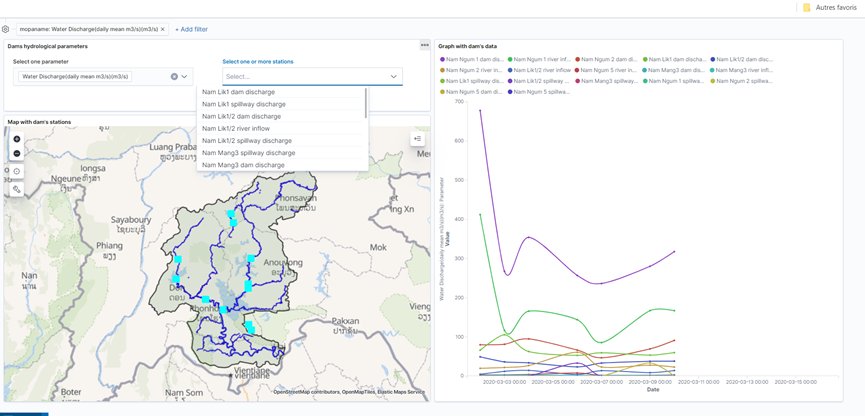Clear the selected Water Discharge parameter
The width and height of the screenshot is (865, 416).
click(174, 76)
